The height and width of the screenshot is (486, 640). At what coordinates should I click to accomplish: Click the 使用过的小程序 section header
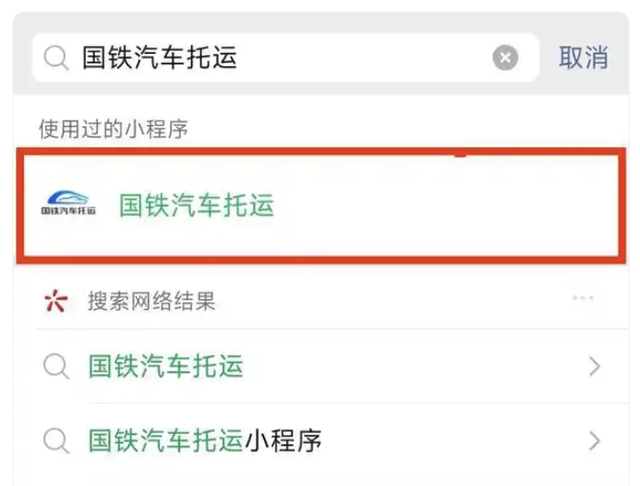tap(113, 129)
